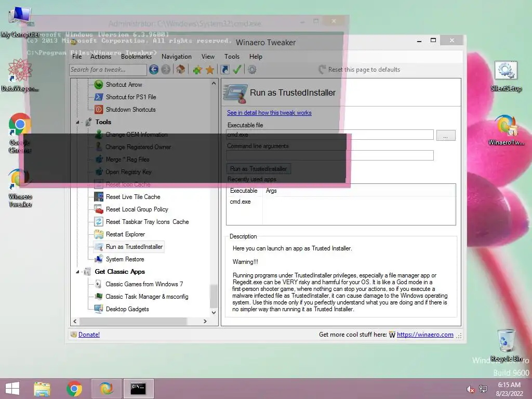
Task: Minimize the Winaero Tweaker window
Action: coord(419,41)
